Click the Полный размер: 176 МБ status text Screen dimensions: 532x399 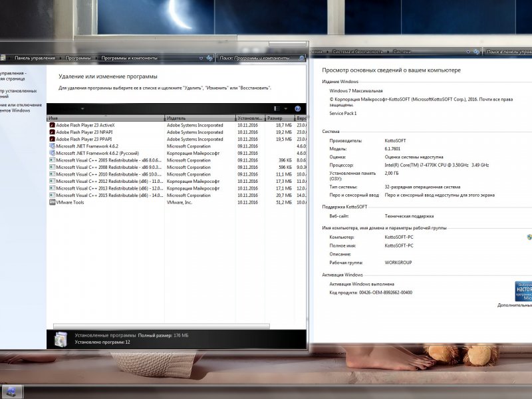tap(163, 336)
